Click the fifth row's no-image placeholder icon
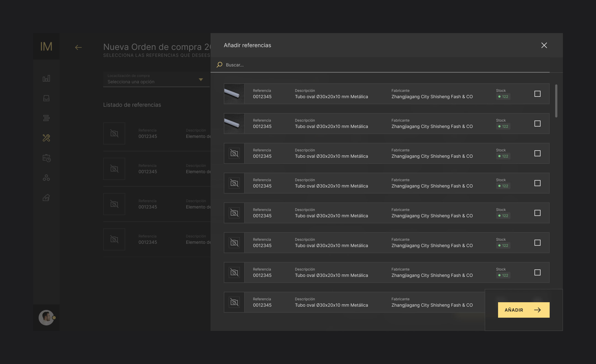This screenshot has height=364, width=596. [x=234, y=213]
